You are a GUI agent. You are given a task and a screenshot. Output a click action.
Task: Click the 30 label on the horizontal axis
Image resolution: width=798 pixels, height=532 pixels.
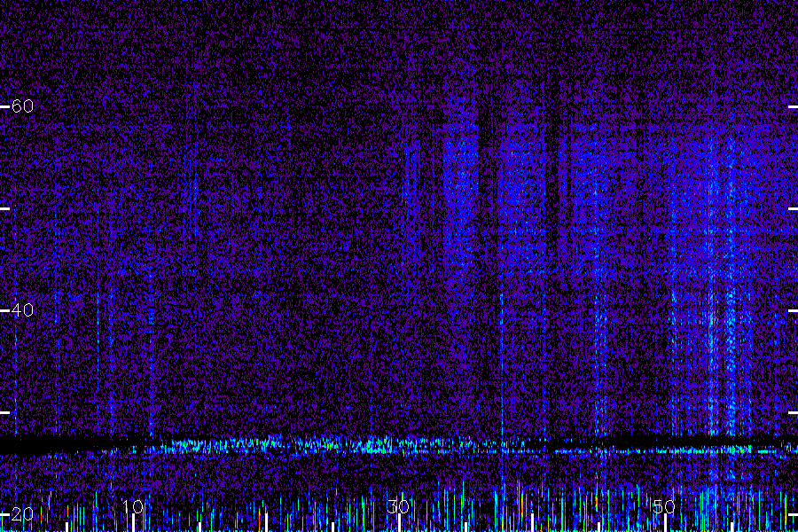[398, 506]
